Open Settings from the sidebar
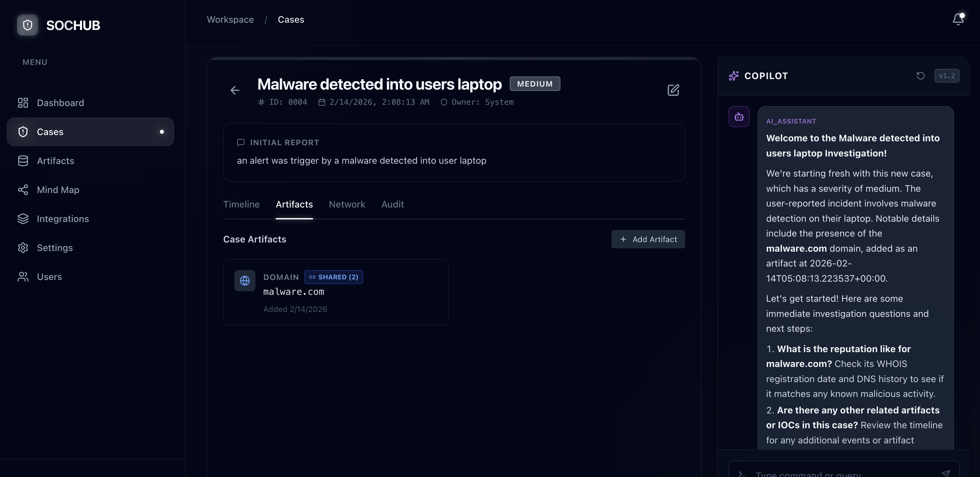980x477 pixels. click(x=56, y=247)
